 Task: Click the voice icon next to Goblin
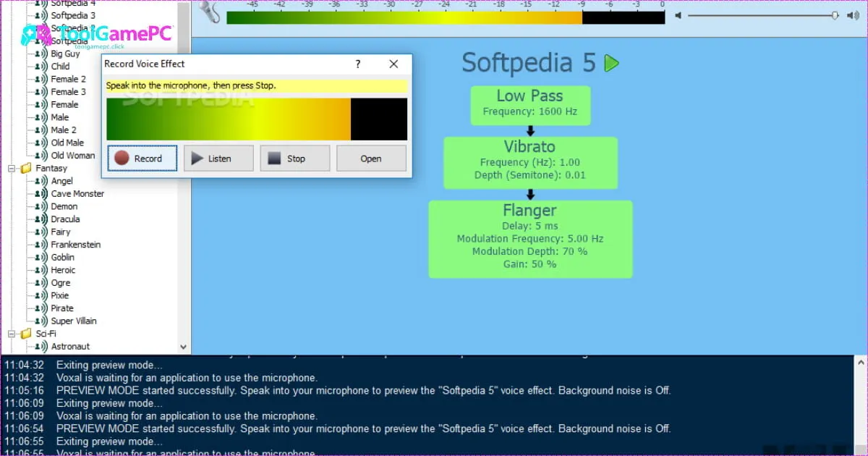coord(41,258)
